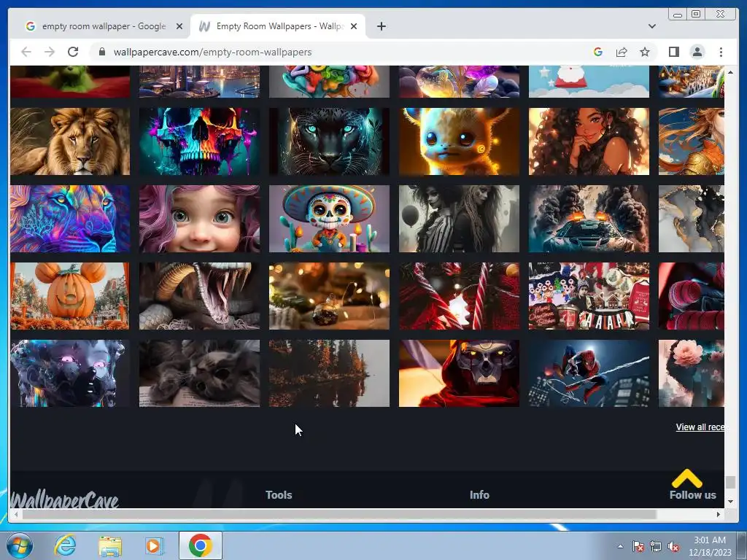
Task: Open Windows Explorer folder from the taskbar
Action: (x=110, y=545)
